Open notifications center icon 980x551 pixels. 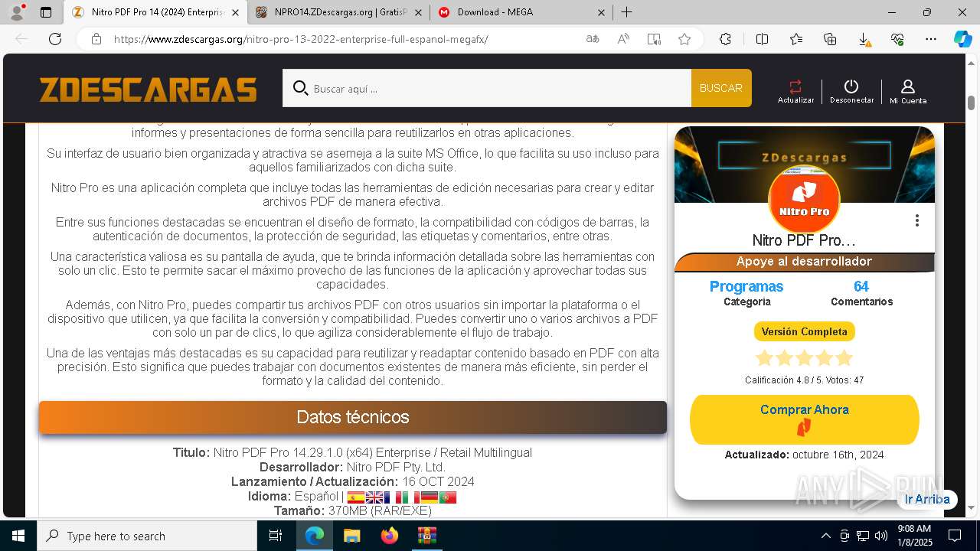pos(955,536)
